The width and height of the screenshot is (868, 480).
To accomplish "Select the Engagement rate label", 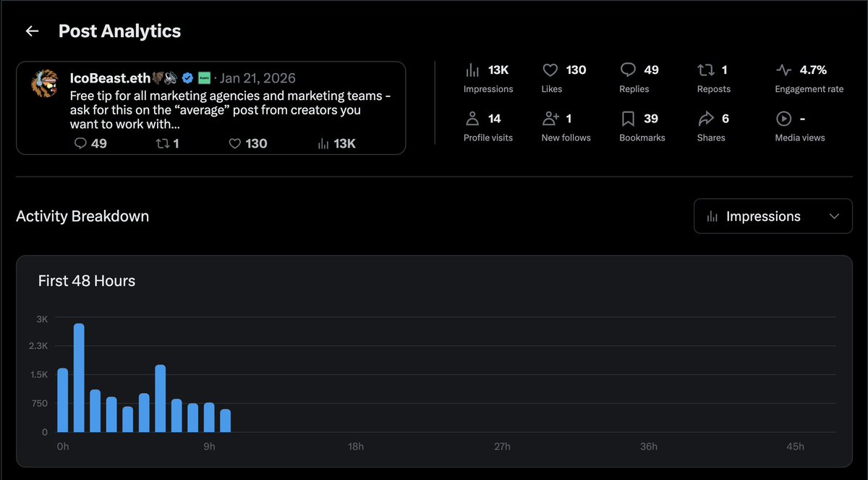I will [x=809, y=89].
